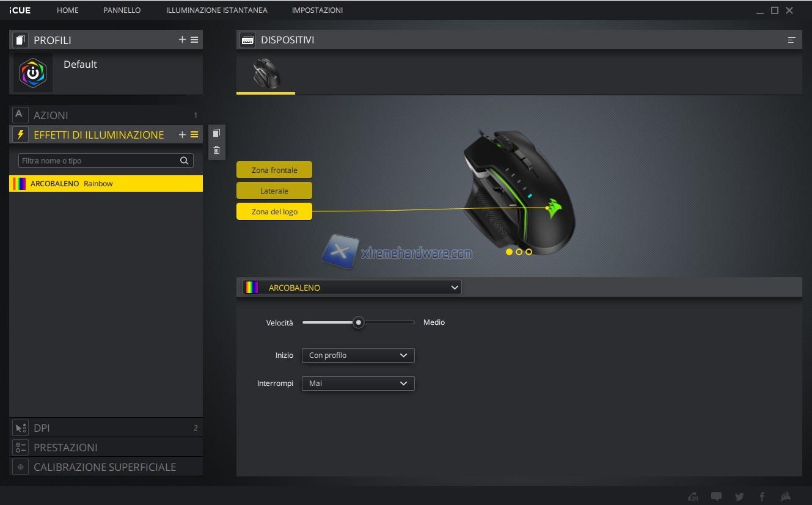Screen dimensions: 812x505
Task: Select the second mouse view dot
Action: (519, 252)
